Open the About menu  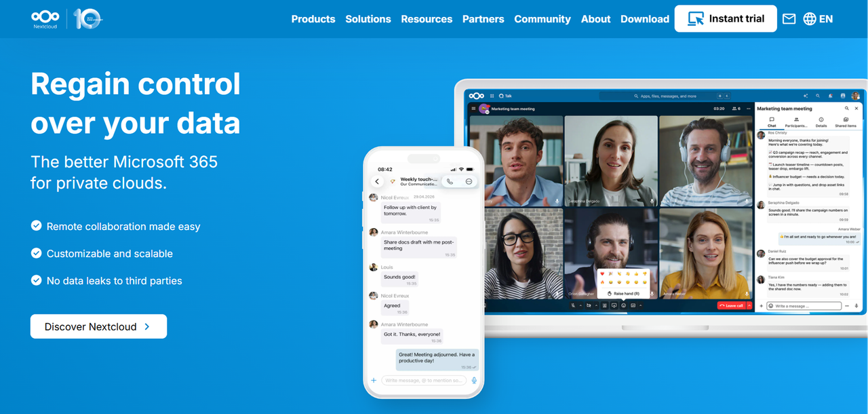coord(596,19)
